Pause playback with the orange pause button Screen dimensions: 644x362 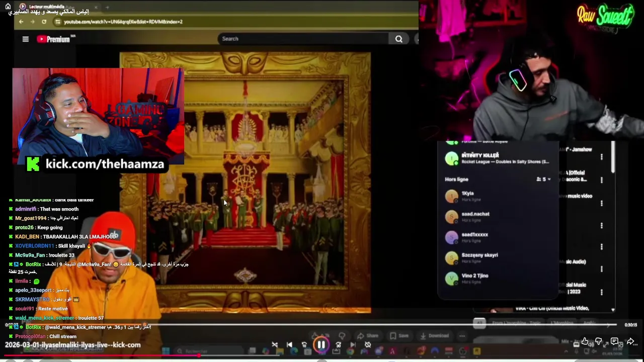point(321,344)
